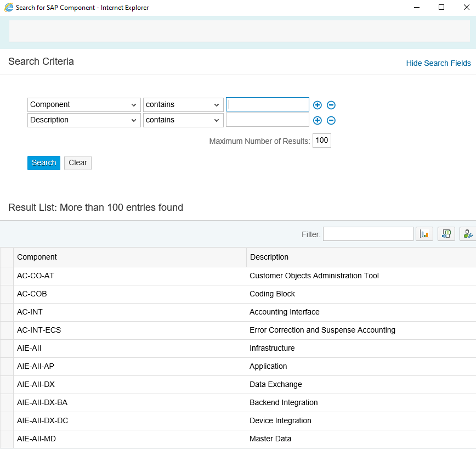Remove the Component search criterion row
The width and height of the screenshot is (476, 449).
(331, 105)
